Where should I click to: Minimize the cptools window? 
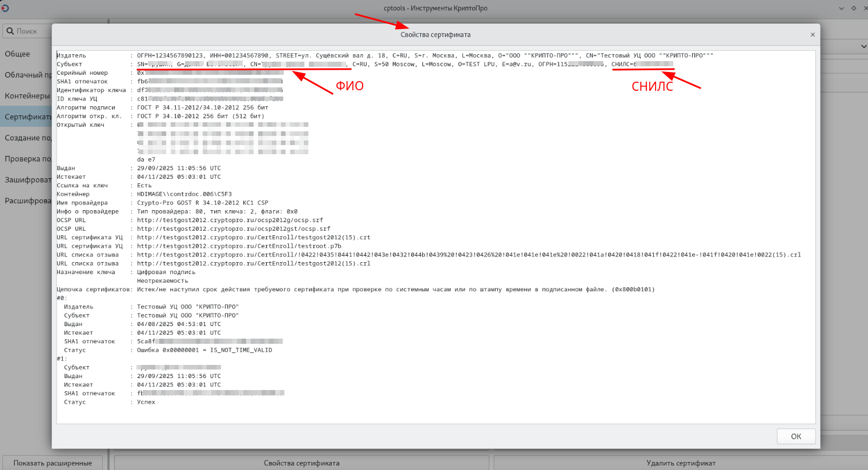coord(841,8)
